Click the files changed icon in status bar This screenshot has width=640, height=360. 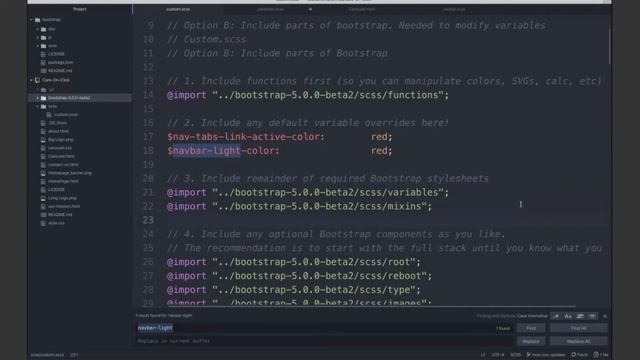coord(596,355)
